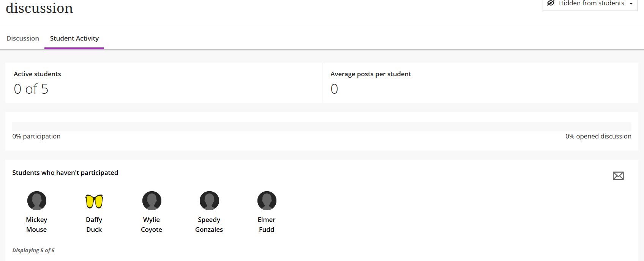Select Mickey Mouse's avatar icon
Screen dimensions: 644x261
click(x=36, y=200)
